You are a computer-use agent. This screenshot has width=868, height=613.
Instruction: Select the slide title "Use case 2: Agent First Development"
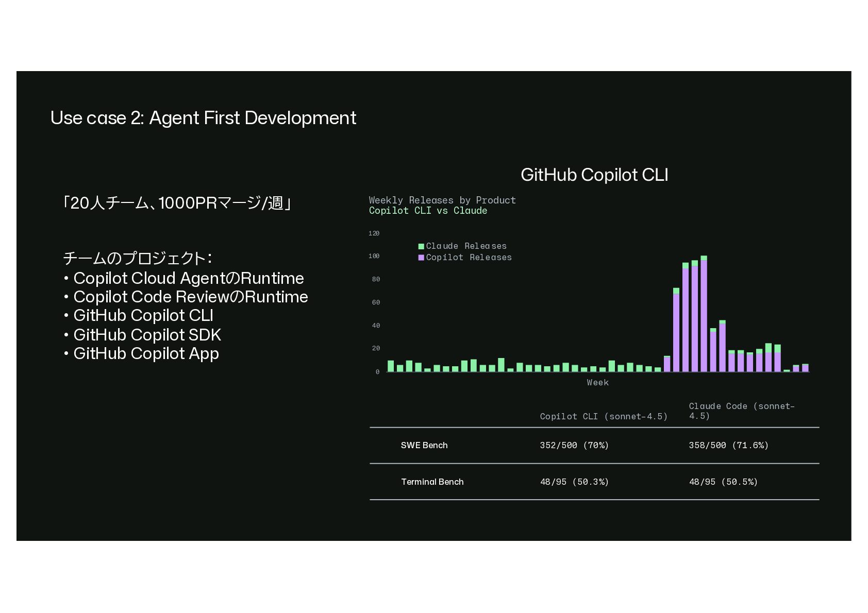(204, 118)
